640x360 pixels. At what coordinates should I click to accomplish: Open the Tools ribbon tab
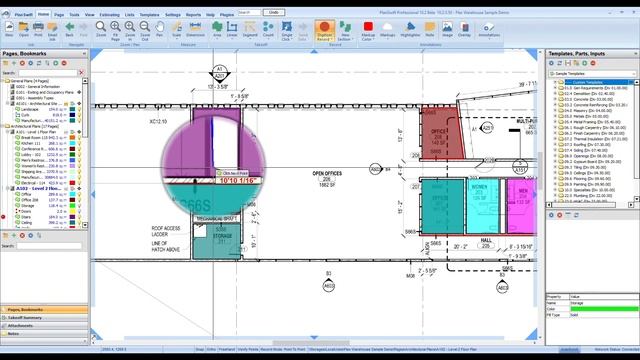[x=74, y=15]
